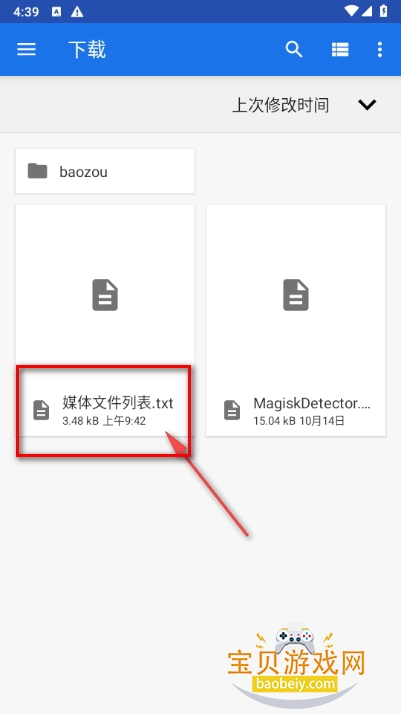The width and height of the screenshot is (401, 714).
Task: Switch to list view icon
Action: coord(340,49)
